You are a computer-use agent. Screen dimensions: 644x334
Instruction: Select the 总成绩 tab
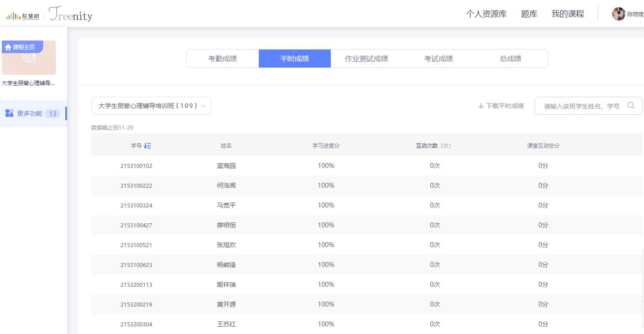[x=510, y=59]
